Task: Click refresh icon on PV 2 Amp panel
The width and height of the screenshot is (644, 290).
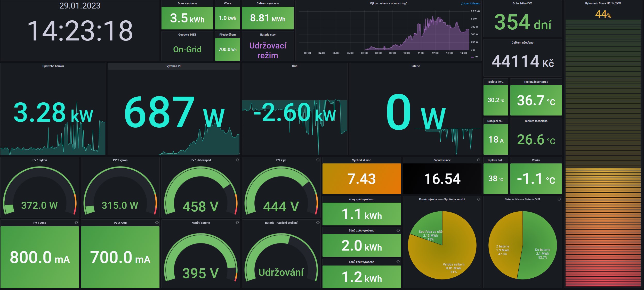Action: [157, 223]
